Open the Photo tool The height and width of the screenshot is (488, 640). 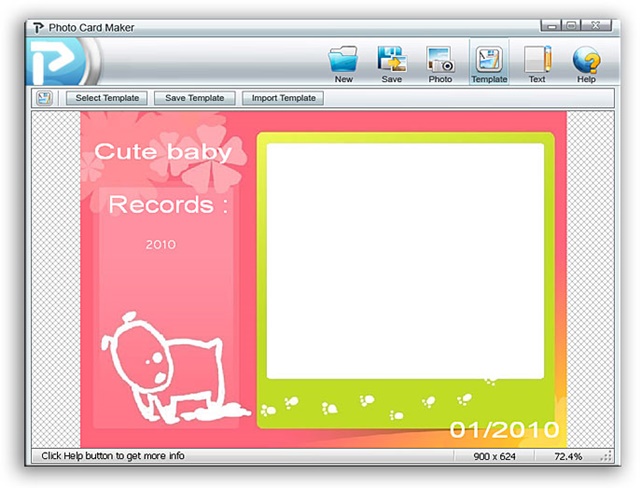point(440,60)
